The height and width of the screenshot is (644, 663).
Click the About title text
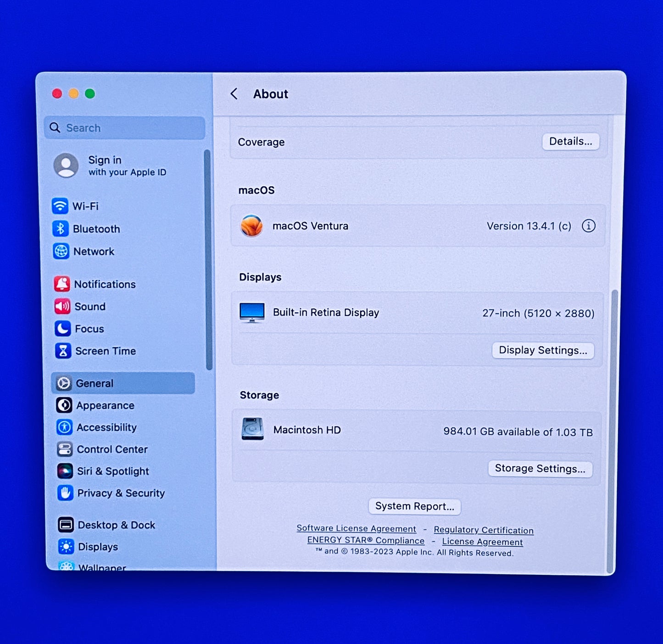click(x=271, y=94)
